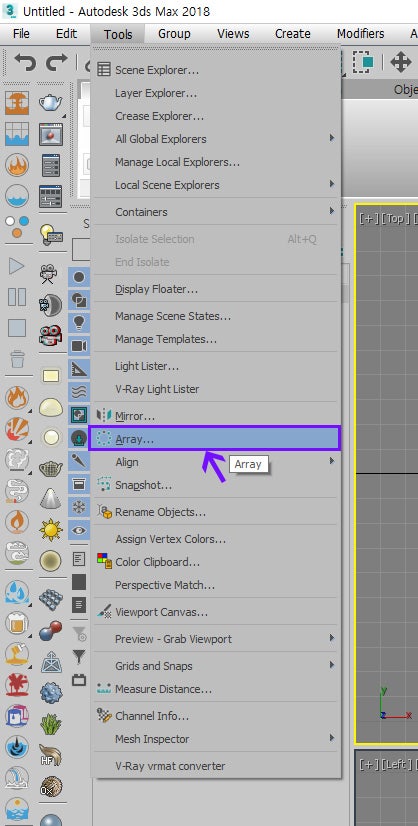Open the Create menu

click(x=293, y=34)
